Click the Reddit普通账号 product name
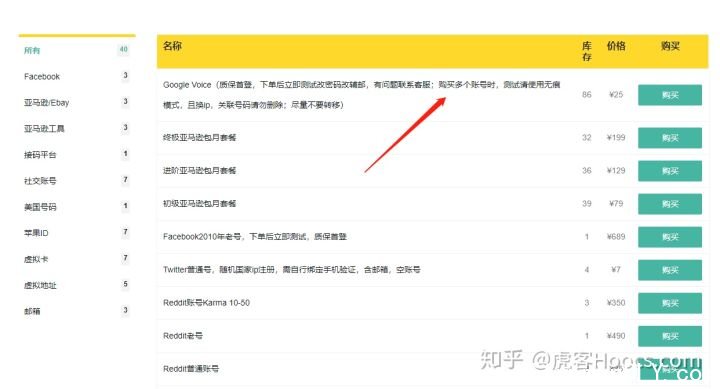This screenshot has height=389, width=720. pyautogui.click(x=191, y=369)
